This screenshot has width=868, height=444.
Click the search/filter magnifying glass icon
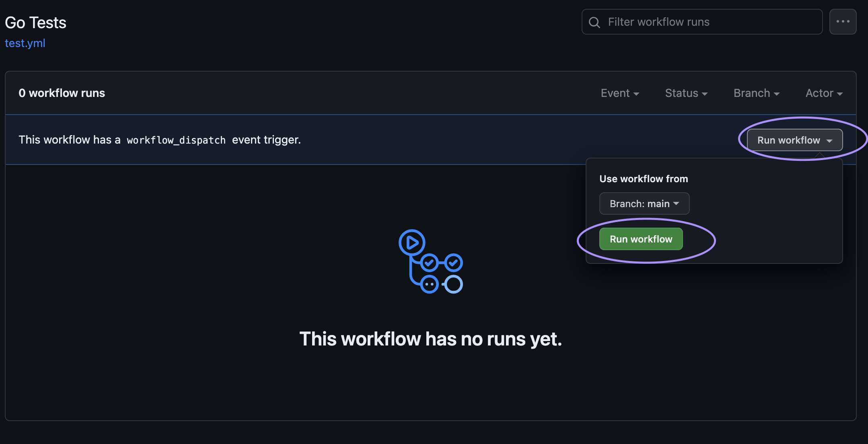click(x=594, y=22)
